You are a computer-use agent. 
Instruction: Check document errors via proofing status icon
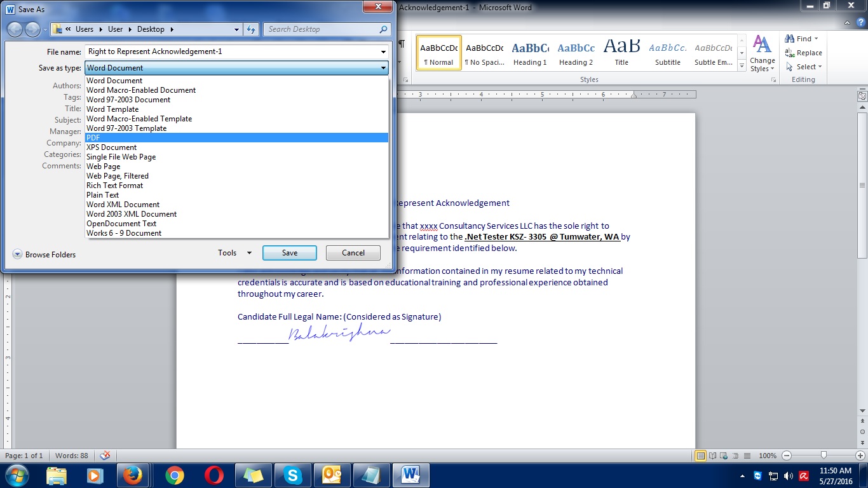pyautogui.click(x=105, y=456)
